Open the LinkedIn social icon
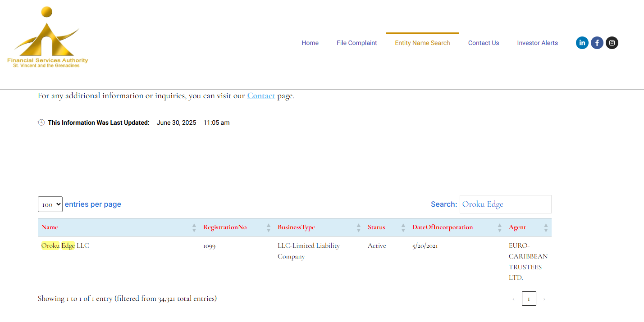This screenshot has height=322, width=644. pyautogui.click(x=582, y=43)
